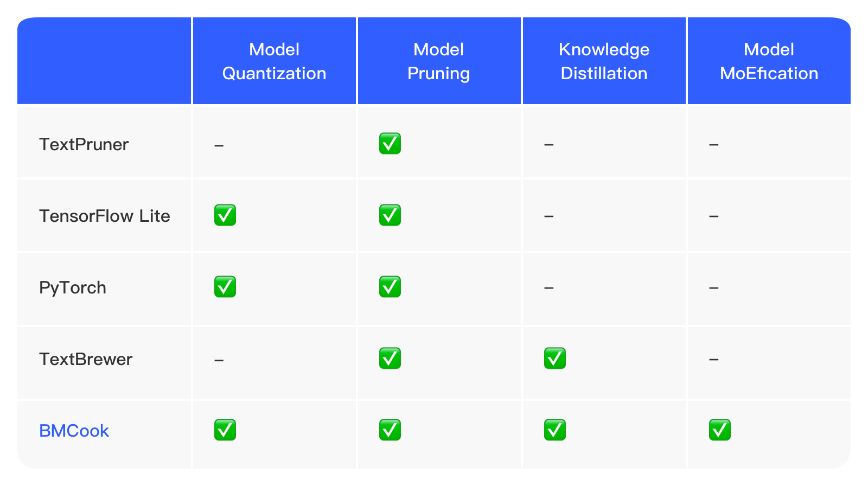Click TensorFlow Lite's Model Quantization checkmark
The height and width of the screenshot is (486, 868).
pos(225,215)
